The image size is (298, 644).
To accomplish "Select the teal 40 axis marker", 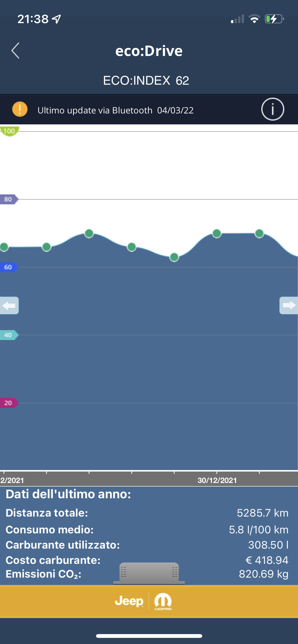I will [x=9, y=335].
